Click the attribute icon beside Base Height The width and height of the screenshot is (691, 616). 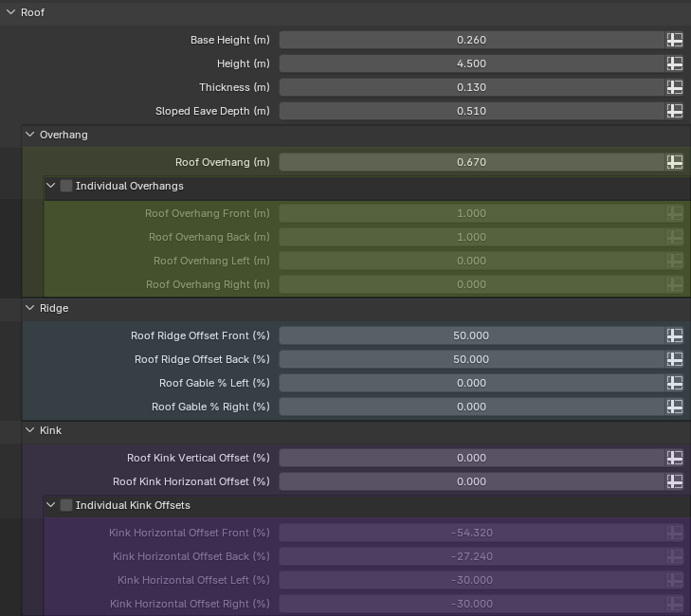(674, 40)
